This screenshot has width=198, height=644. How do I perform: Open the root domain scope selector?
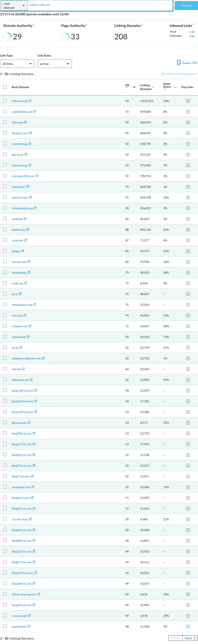tap(14, 5)
